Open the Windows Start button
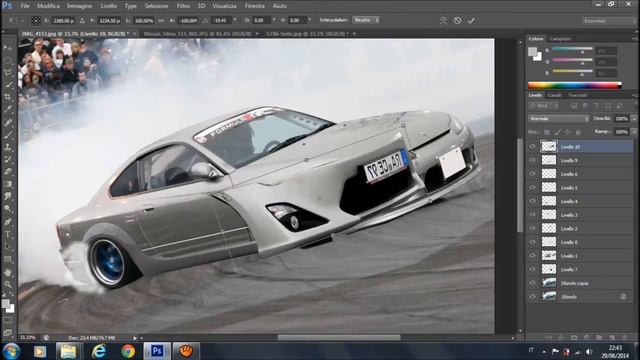The width and height of the screenshot is (640, 360). click(x=11, y=351)
